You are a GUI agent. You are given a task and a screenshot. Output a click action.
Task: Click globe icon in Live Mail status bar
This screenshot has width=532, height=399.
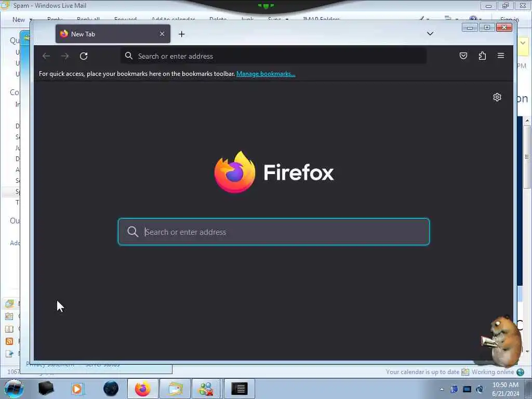pos(520,372)
